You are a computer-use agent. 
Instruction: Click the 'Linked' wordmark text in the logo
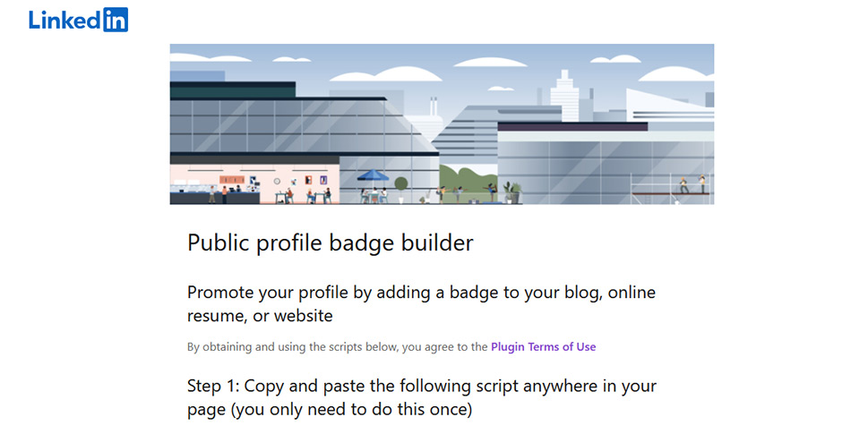(64, 20)
